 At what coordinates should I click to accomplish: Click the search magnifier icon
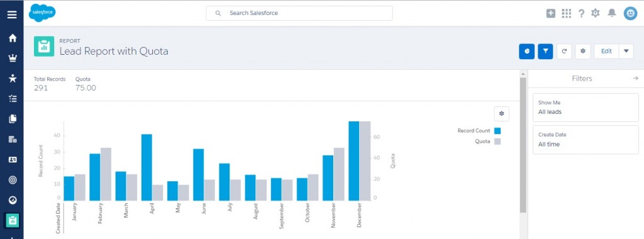click(x=218, y=13)
